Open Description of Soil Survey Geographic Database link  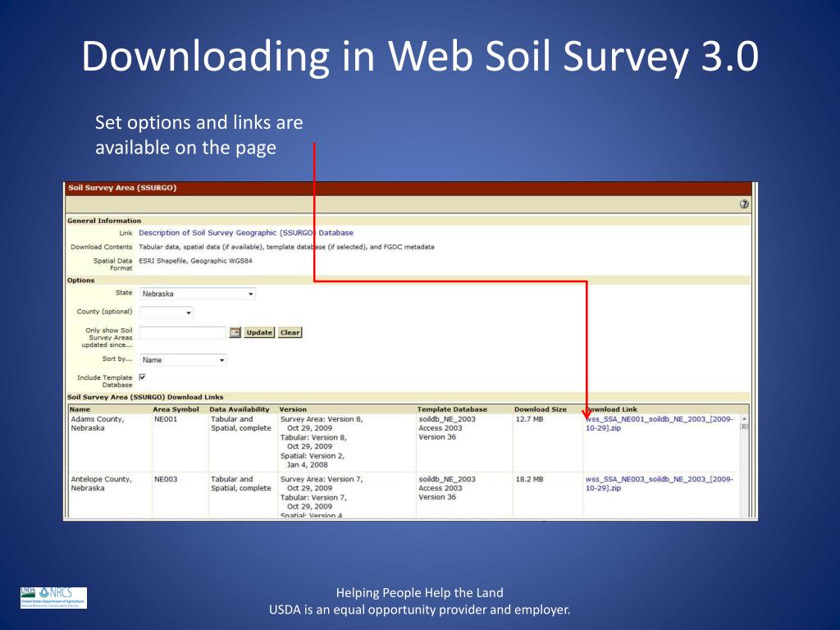click(x=246, y=233)
